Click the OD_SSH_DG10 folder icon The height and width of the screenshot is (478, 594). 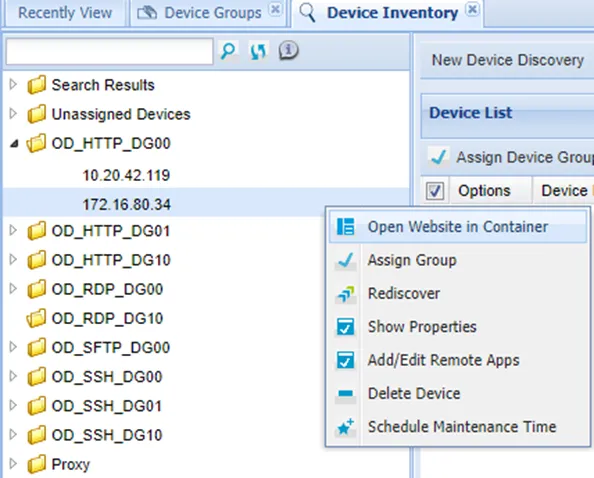(37, 435)
